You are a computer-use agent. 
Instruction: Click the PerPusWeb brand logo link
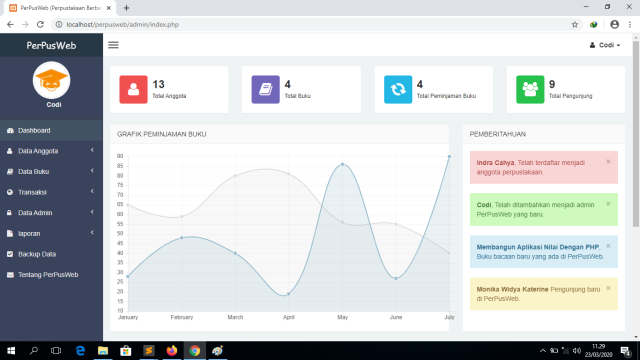51,45
